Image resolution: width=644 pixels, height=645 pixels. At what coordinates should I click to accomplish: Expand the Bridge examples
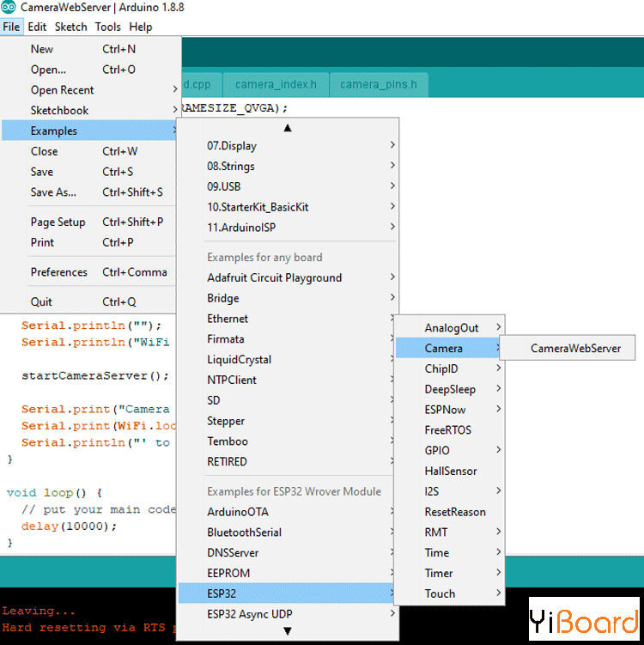click(x=288, y=298)
